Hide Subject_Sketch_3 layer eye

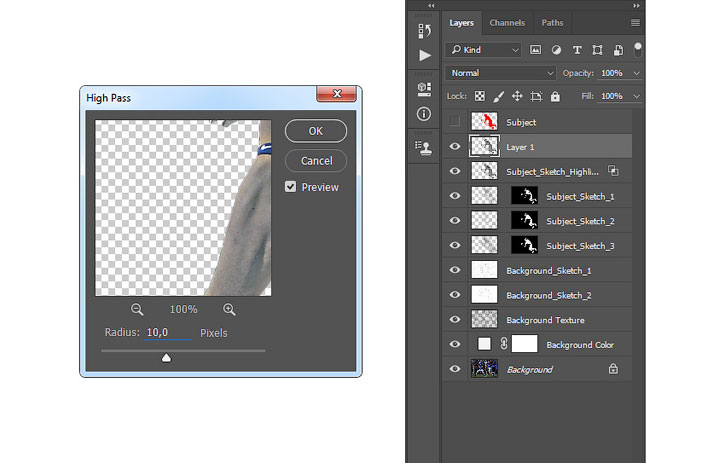tap(455, 245)
